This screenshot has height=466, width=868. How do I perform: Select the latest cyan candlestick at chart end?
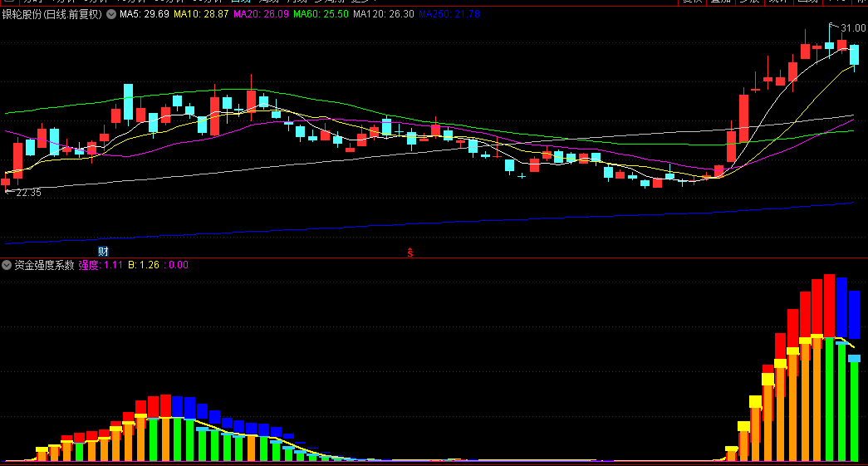click(x=854, y=56)
